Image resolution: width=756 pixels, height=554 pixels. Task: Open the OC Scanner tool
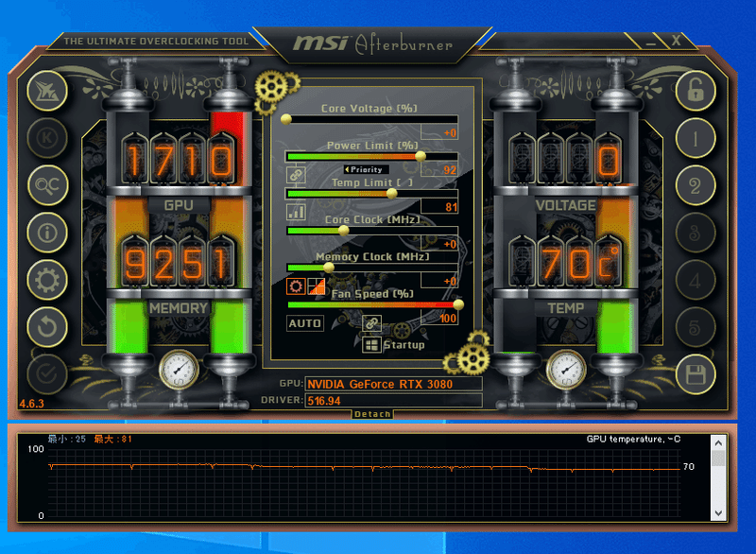(x=47, y=185)
